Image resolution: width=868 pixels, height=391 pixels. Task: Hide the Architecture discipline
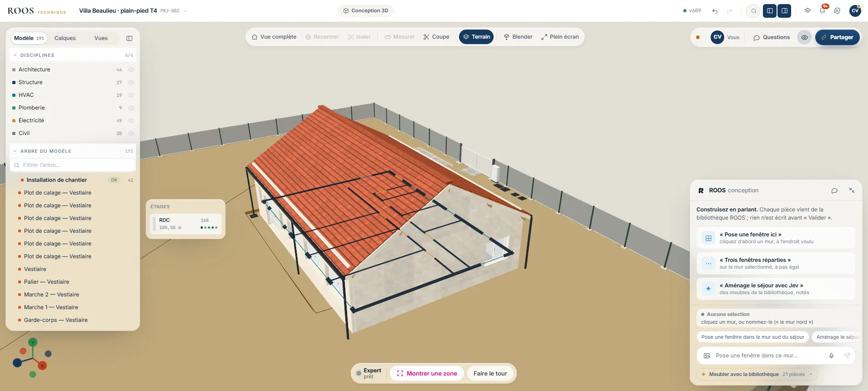(x=131, y=70)
